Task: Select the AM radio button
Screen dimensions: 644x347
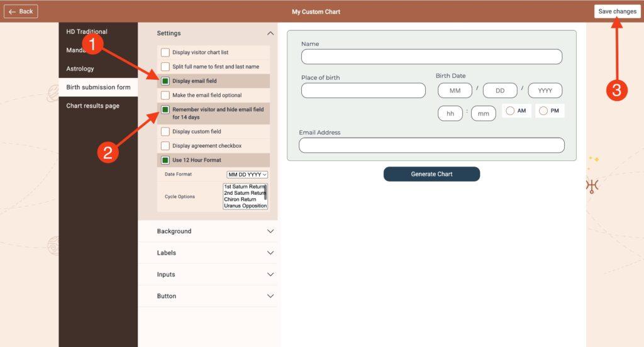Action: (x=510, y=111)
